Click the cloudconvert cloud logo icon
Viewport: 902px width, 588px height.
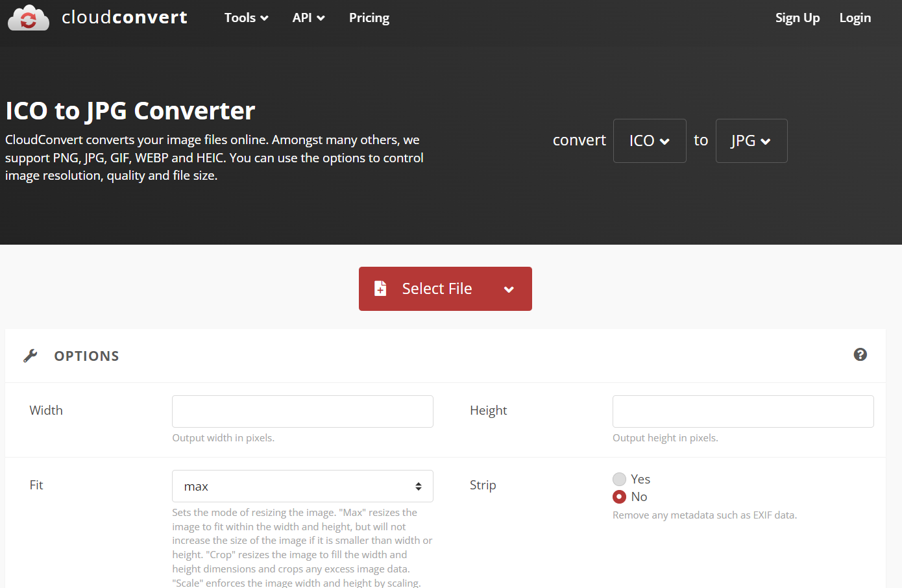(28, 18)
